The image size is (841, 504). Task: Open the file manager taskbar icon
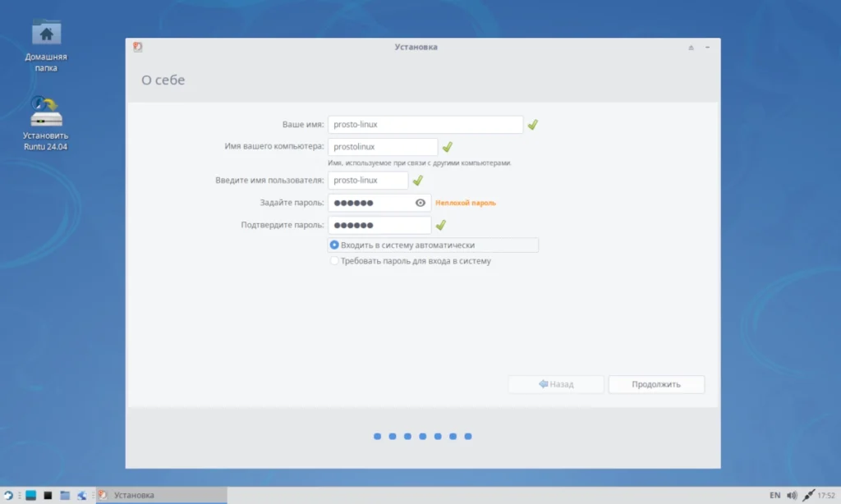tap(65, 496)
